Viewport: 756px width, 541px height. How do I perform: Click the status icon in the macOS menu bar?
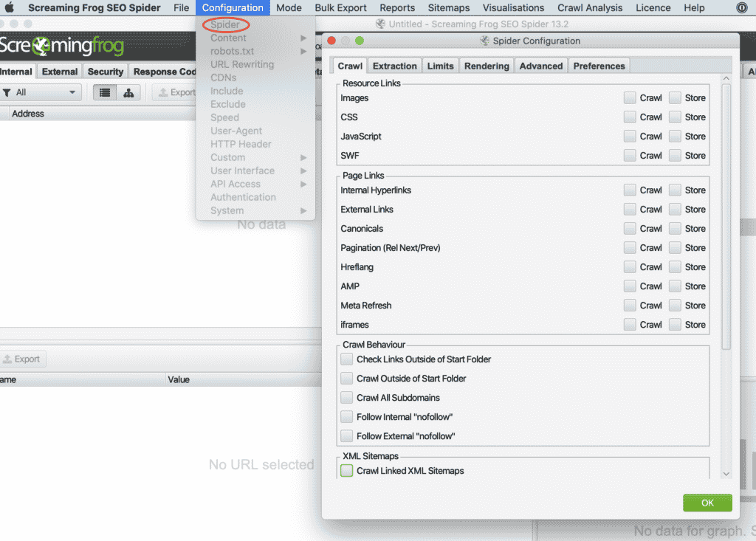coord(741,7)
